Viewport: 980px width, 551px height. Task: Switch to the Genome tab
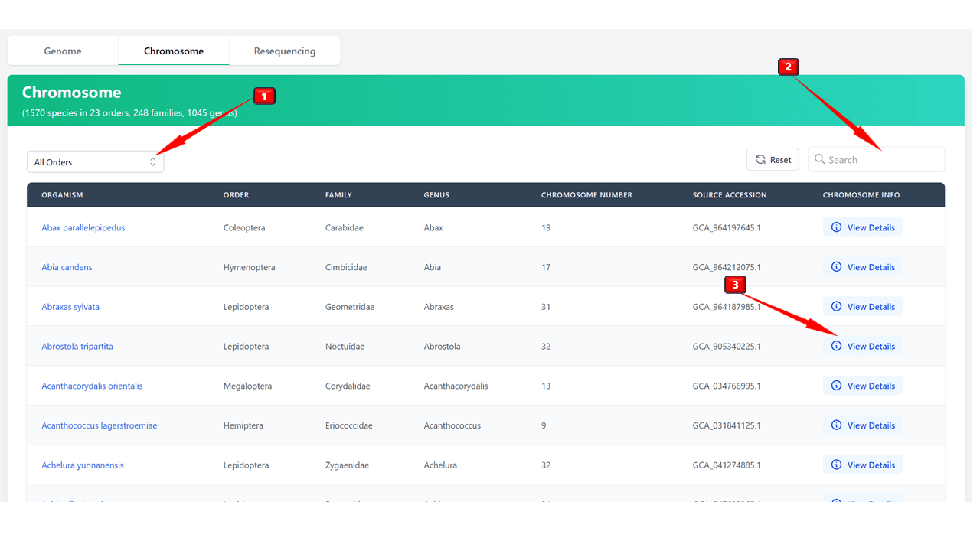pyautogui.click(x=63, y=51)
